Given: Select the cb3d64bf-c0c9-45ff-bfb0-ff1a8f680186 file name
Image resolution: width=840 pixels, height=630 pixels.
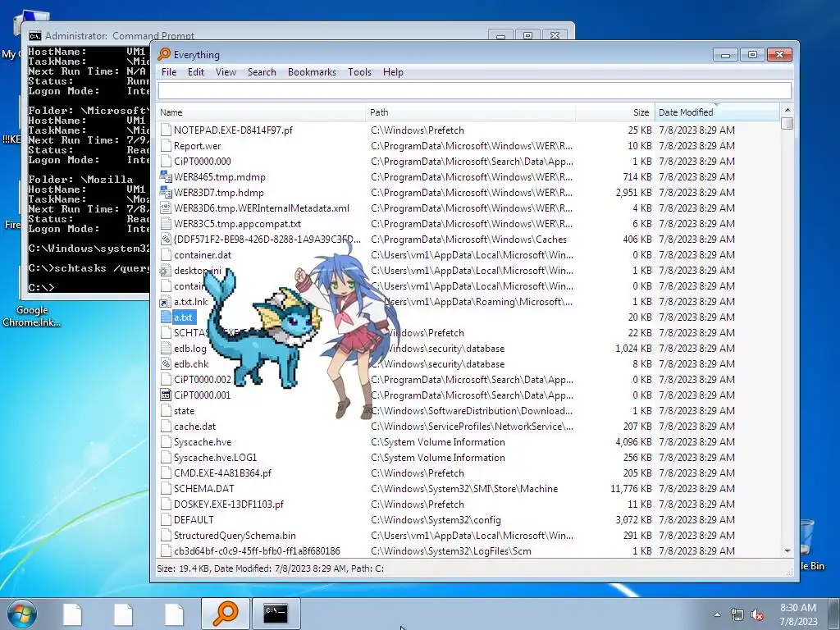Looking at the screenshot, I should [257, 550].
